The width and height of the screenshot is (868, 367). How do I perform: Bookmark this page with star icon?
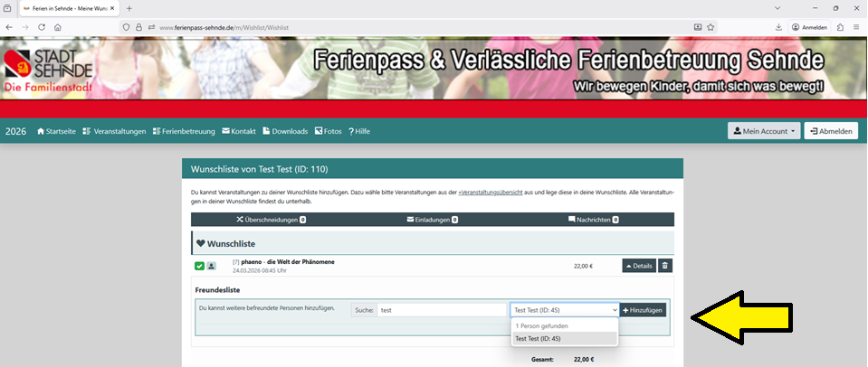[711, 27]
